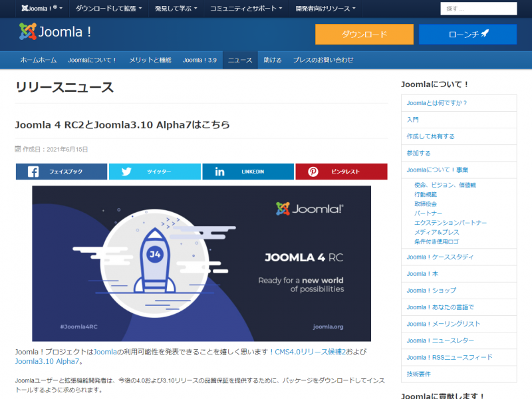Open Joomla！3.9 nav item
Viewport: 532px width, 399px height.
[x=199, y=60]
